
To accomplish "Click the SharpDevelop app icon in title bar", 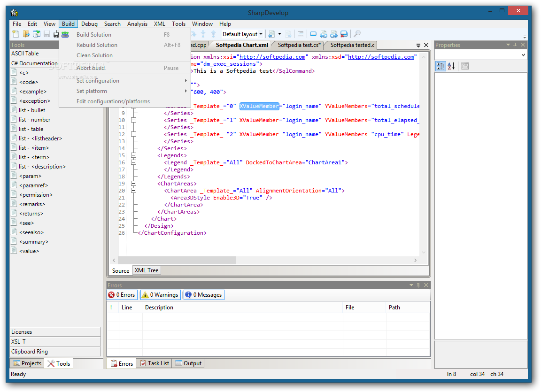I will [14, 13].
